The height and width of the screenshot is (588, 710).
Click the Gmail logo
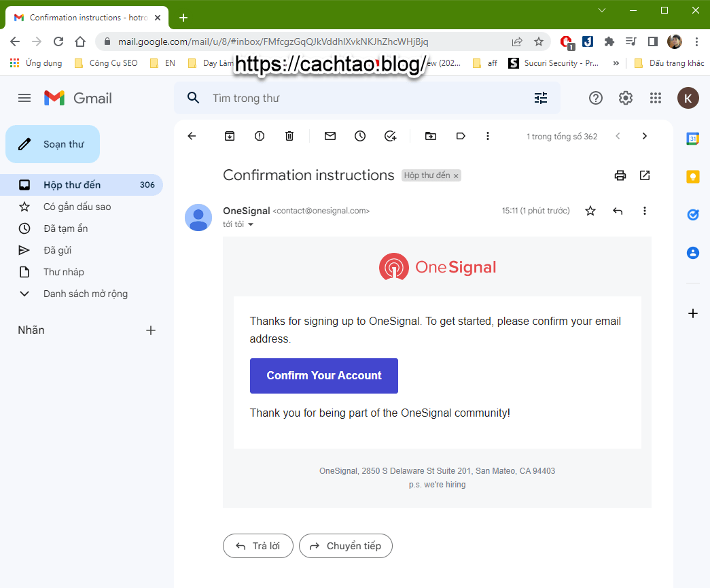78,98
